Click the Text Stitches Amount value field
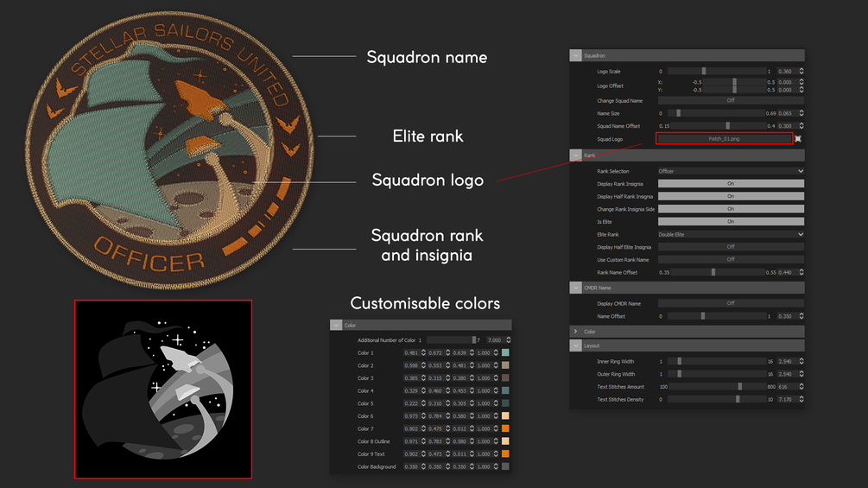This screenshot has height=488, width=868. click(787, 387)
